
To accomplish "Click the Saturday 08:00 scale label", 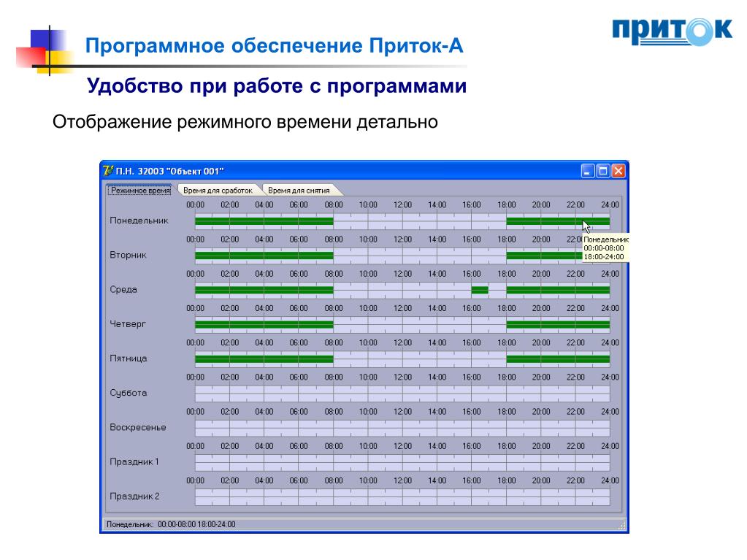I will pyautogui.click(x=334, y=377).
